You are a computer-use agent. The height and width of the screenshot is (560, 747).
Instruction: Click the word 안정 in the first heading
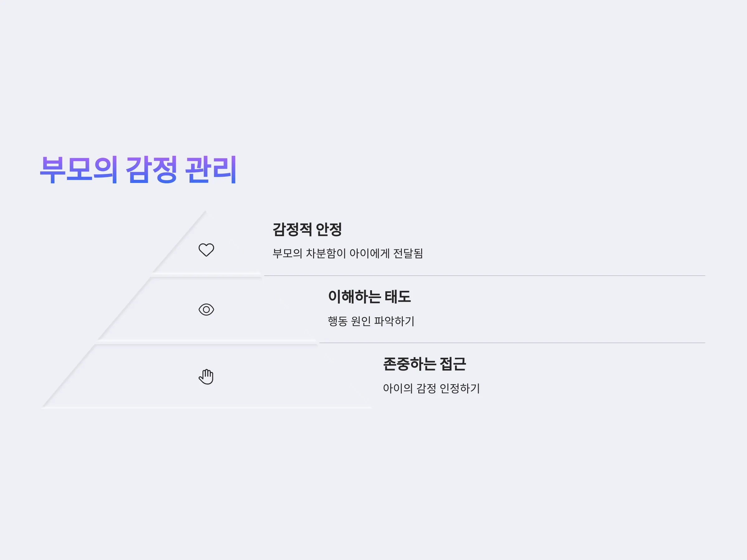coord(329,230)
